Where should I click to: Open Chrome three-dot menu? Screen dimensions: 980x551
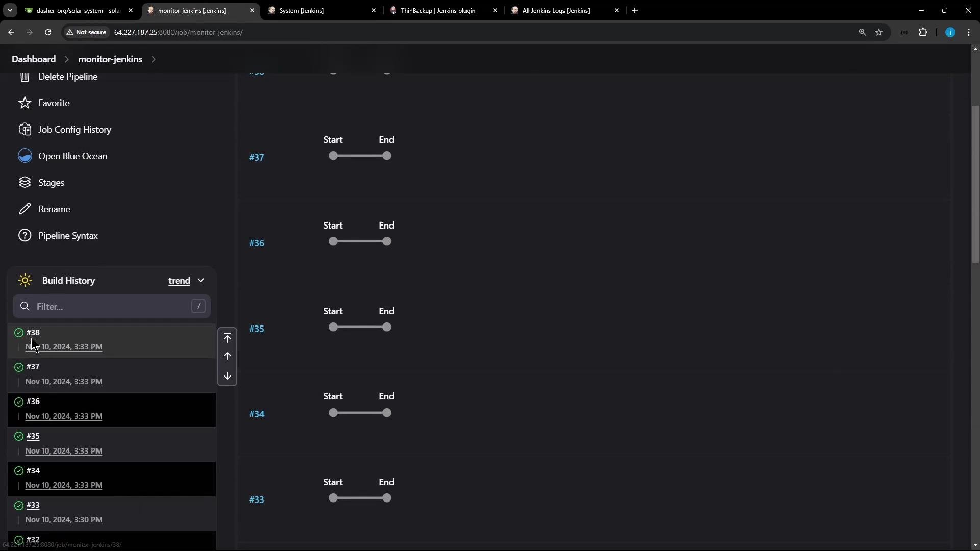(x=969, y=32)
